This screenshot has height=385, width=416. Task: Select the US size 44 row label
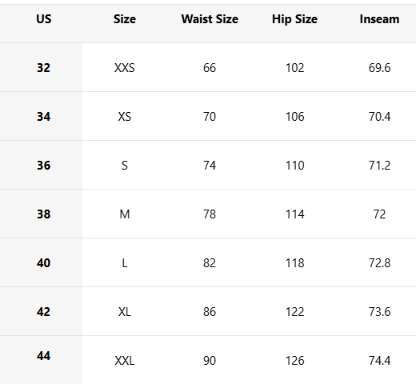[44, 356]
